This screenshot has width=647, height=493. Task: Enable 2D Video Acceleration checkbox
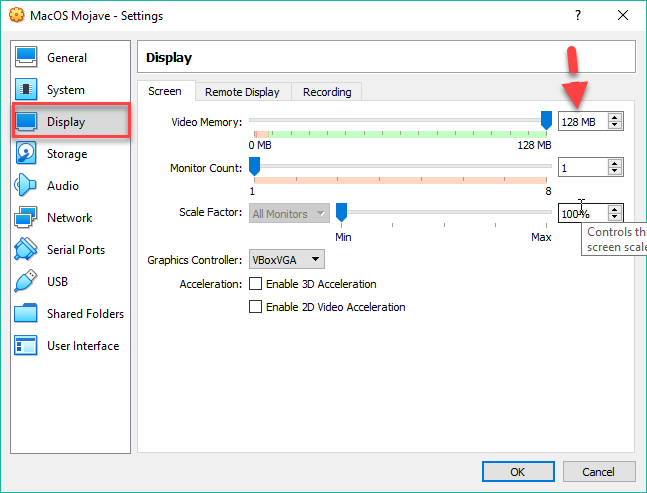tap(255, 307)
